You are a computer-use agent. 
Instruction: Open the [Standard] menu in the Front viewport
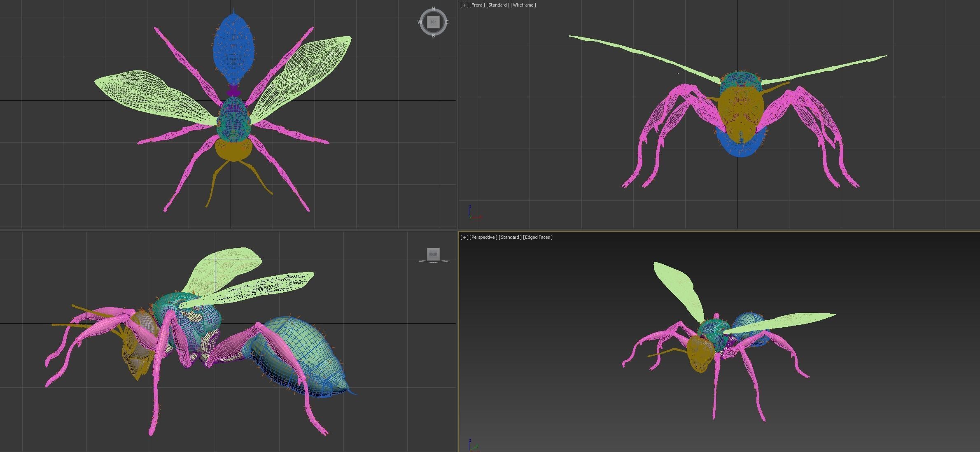(x=497, y=5)
